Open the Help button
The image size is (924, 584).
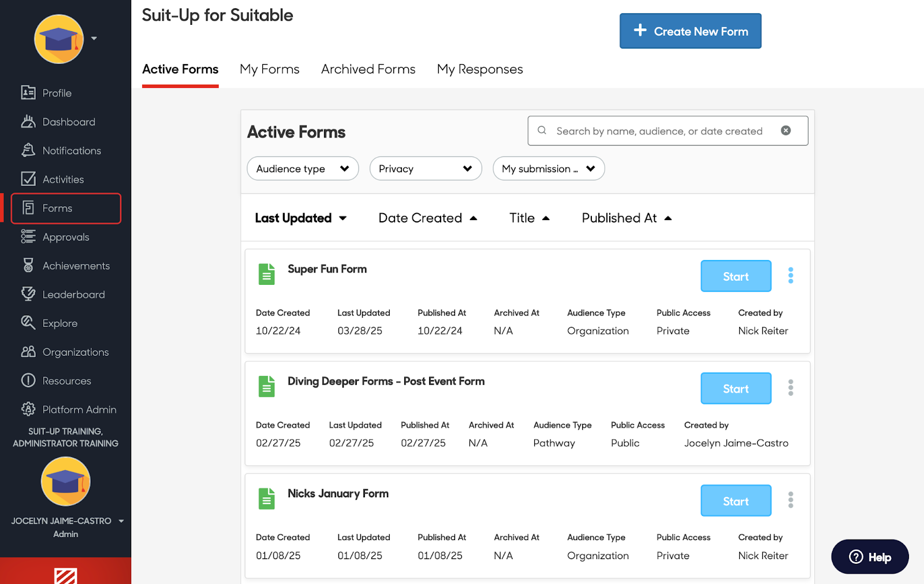pos(870,557)
